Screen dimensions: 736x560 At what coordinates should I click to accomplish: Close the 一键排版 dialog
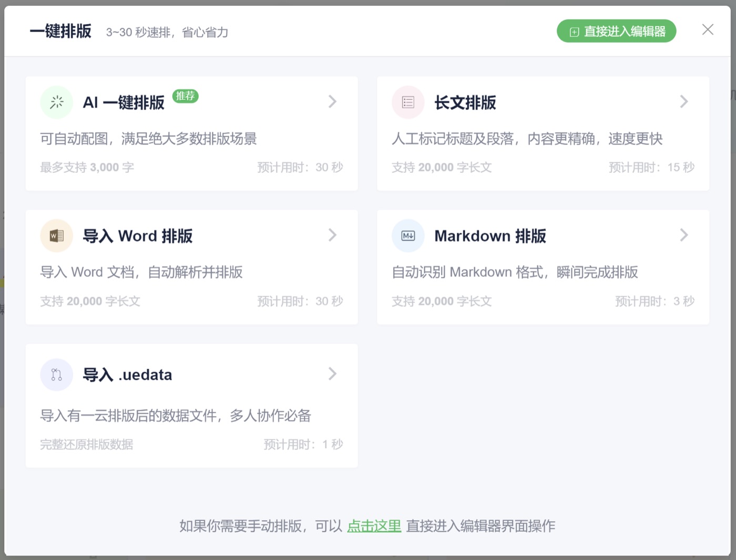708,30
